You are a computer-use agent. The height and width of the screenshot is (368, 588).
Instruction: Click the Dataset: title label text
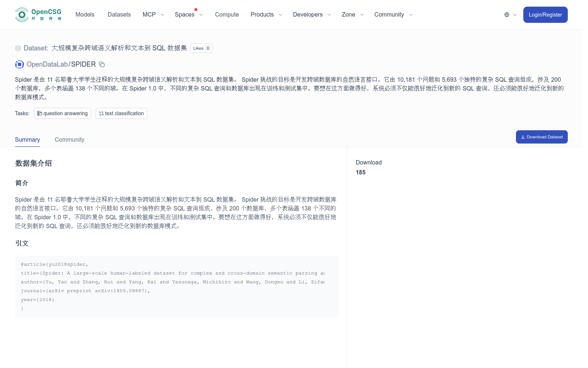point(36,48)
